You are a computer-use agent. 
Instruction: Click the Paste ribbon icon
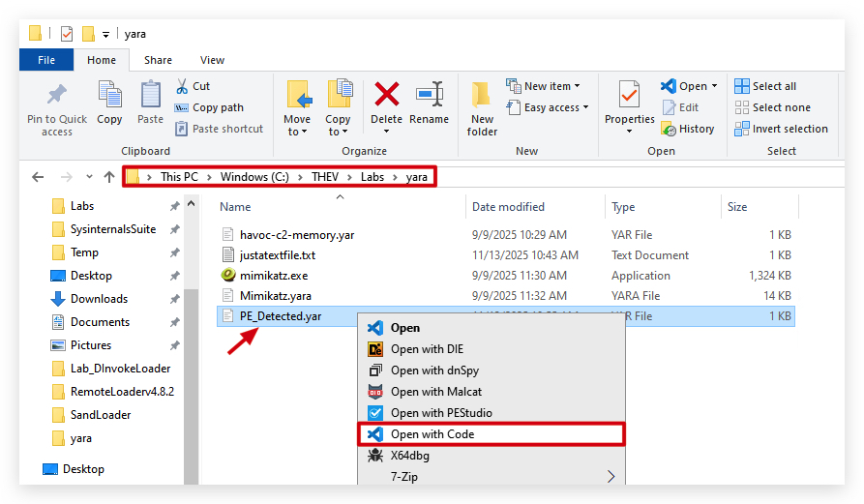[150, 94]
